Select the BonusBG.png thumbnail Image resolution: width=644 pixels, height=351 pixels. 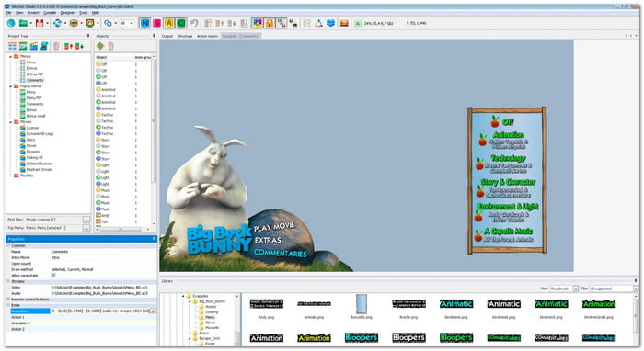coord(362,304)
